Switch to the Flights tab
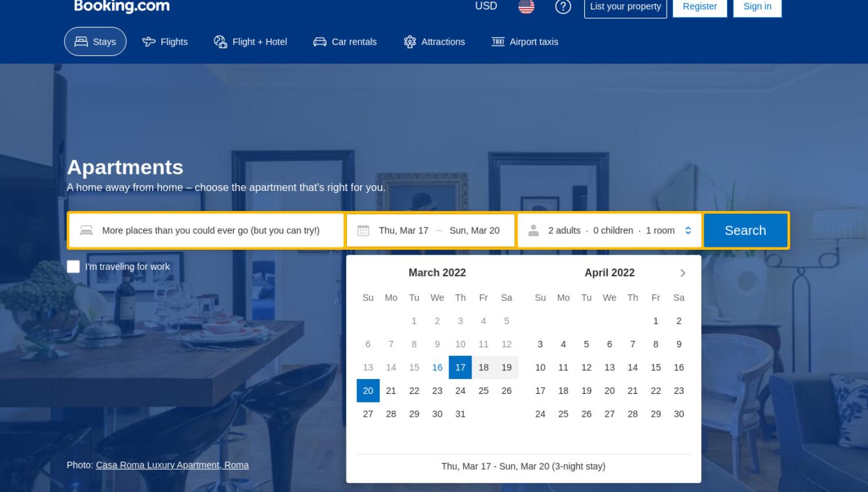 pos(165,42)
